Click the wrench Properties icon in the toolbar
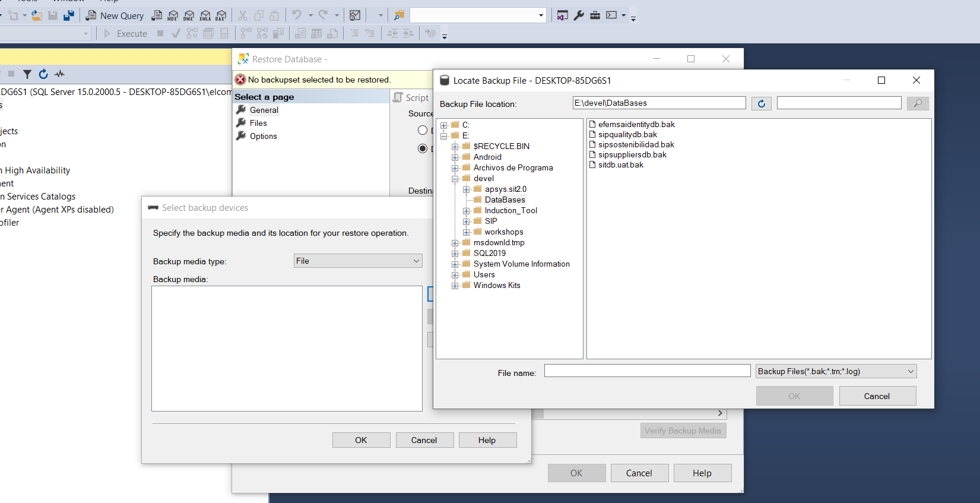Screen dimensions: 980x503 [x=579, y=15]
